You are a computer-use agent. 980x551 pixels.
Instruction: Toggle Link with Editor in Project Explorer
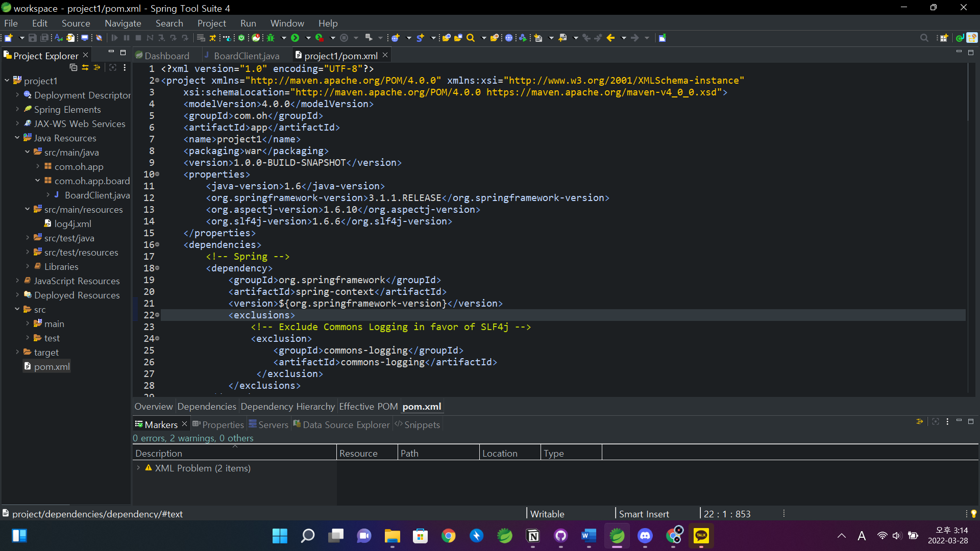[x=85, y=67]
